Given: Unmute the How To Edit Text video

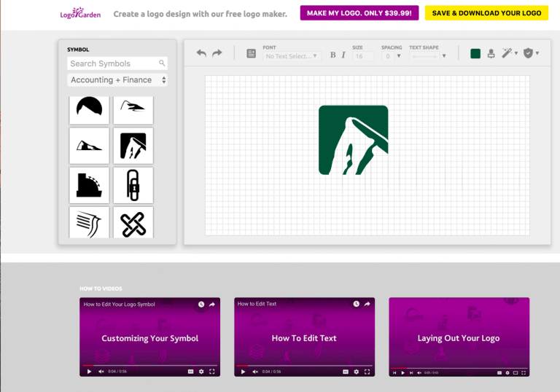Looking at the screenshot, I should point(255,372).
